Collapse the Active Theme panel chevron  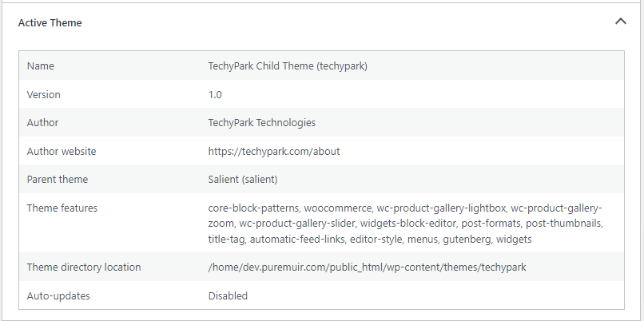pyautogui.click(x=620, y=22)
